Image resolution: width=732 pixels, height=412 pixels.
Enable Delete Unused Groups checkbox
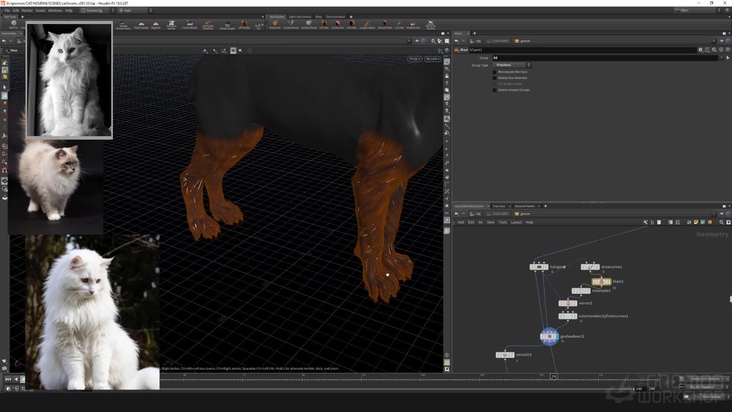tap(494, 90)
